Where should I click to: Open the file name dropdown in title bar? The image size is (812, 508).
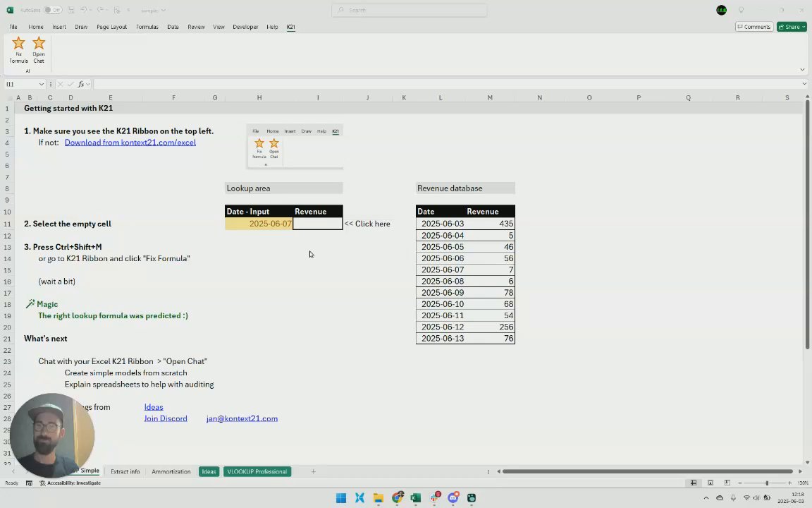[x=163, y=10]
